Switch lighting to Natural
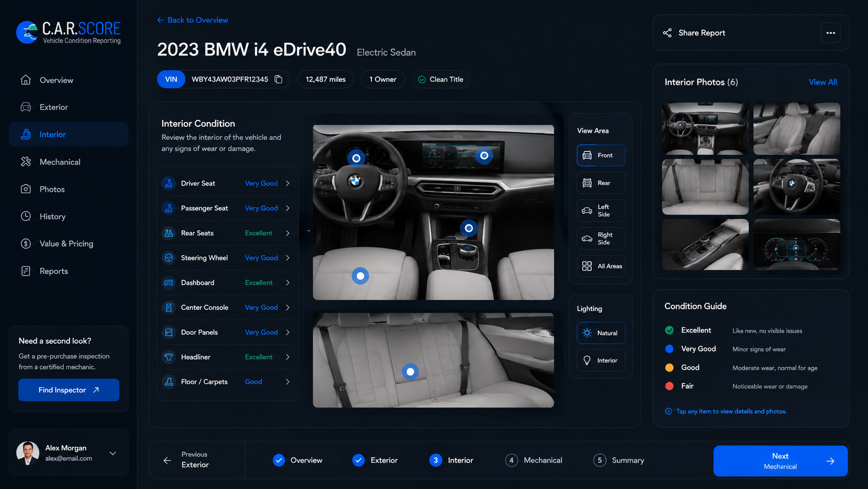868x489 pixels. click(601, 333)
